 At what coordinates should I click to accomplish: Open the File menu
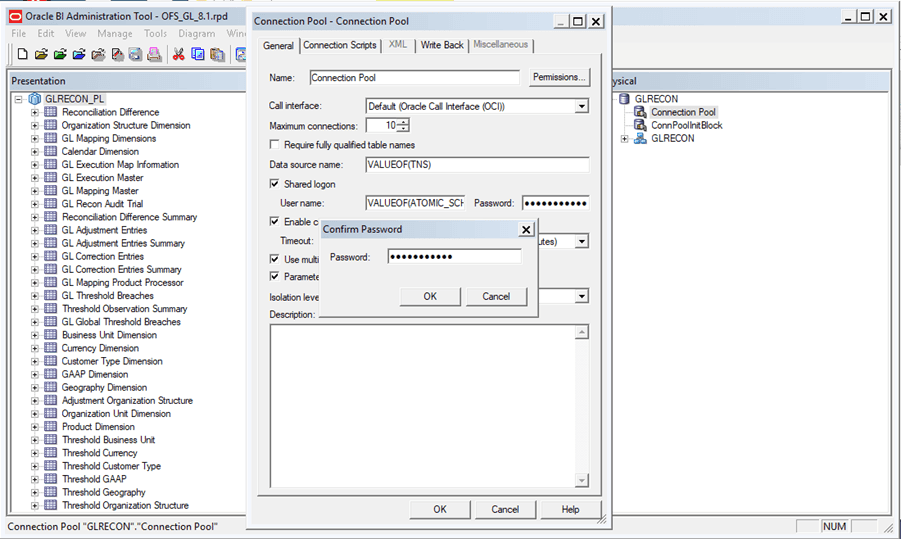[x=18, y=33]
